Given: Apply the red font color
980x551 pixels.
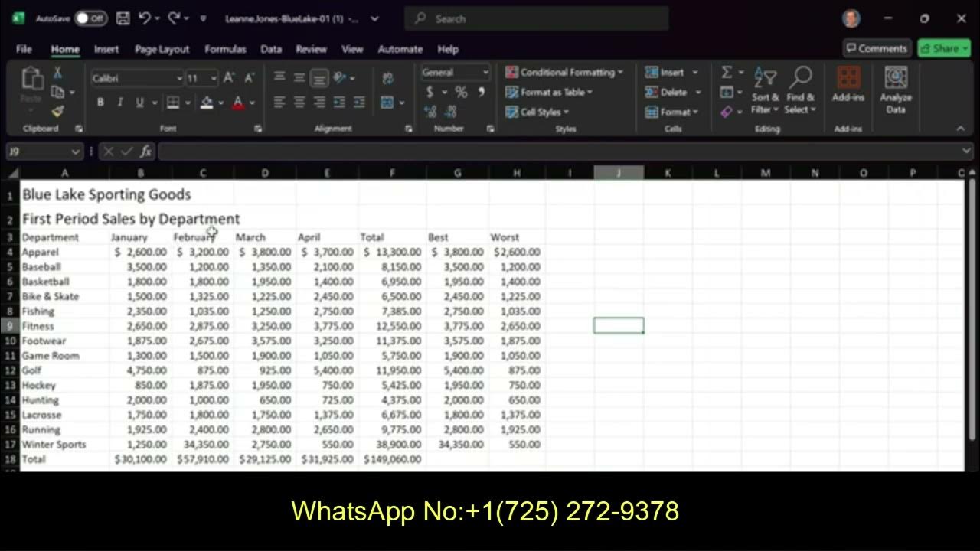Looking at the screenshot, I should click(x=238, y=103).
